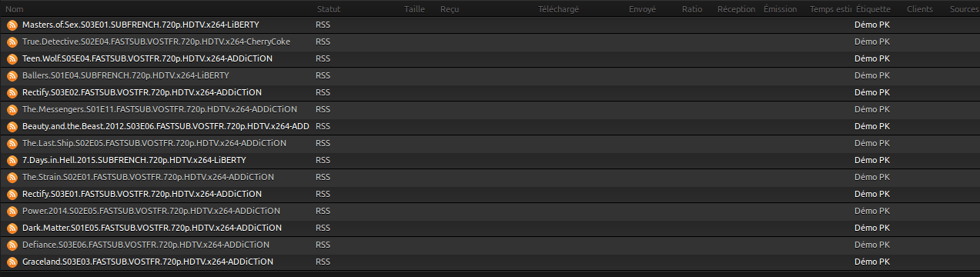Select RSS icon beside The.Messengers.S01E11

pos(12,109)
